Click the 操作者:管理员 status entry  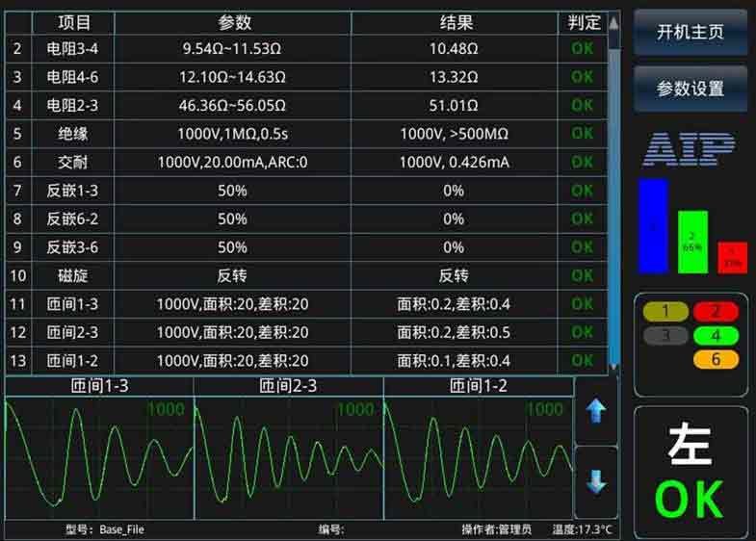(x=497, y=529)
